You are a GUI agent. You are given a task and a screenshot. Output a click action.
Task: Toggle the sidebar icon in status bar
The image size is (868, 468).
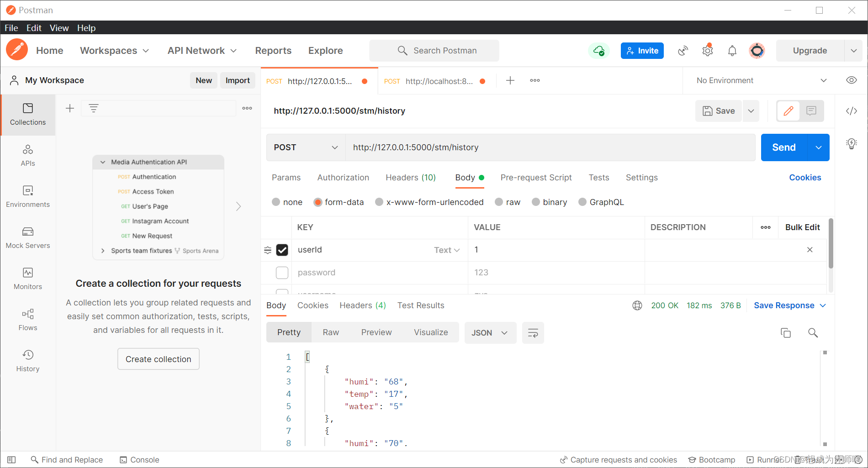tap(12, 460)
